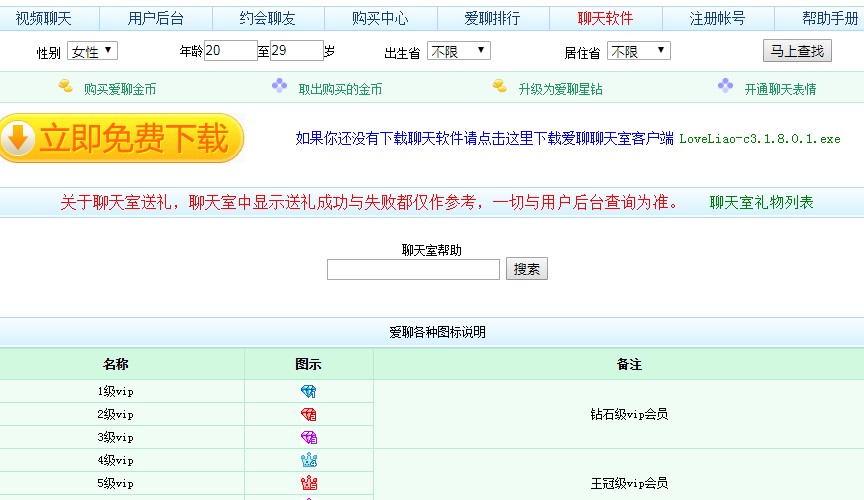Focus the maximum age field showing 29
864x500 pixels.
[x=296, y=51]
